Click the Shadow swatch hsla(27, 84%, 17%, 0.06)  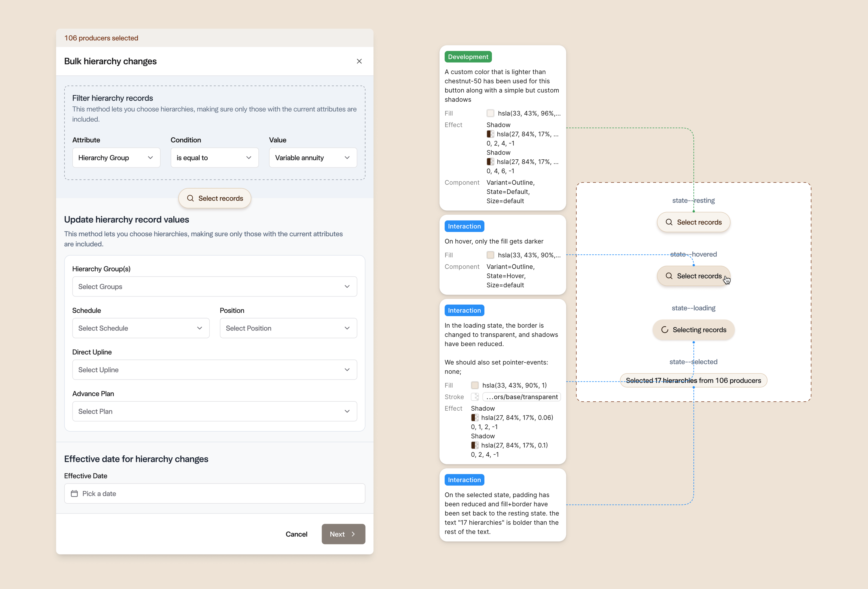pos(475,418)
